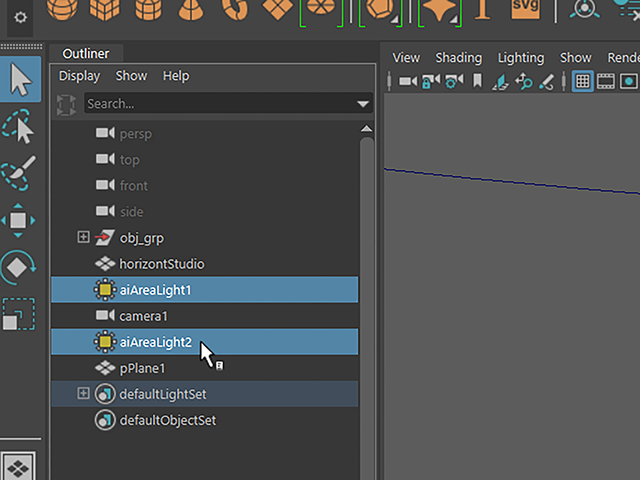Activate the Paint Selection tool
Viewport: 640px width, 480px height.
18,173
